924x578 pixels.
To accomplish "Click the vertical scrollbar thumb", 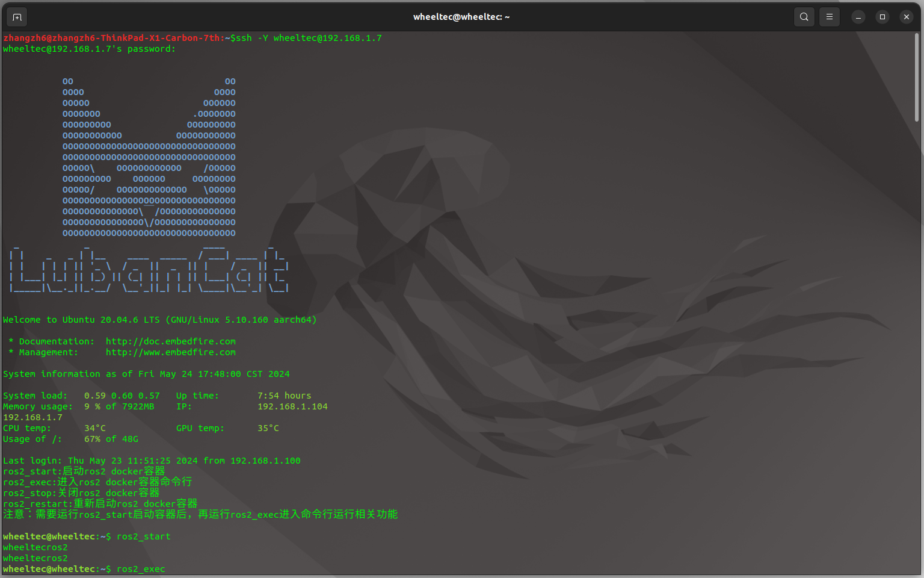I will click(917, 78).
